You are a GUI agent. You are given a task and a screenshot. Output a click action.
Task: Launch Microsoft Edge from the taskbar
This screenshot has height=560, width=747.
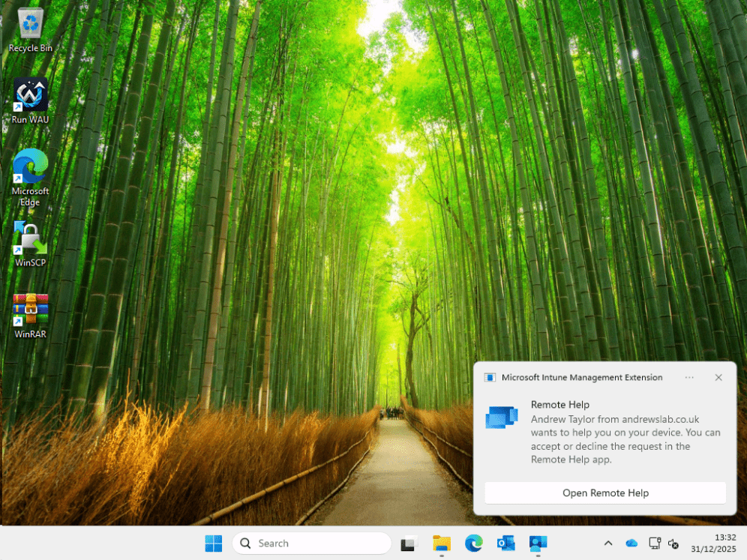[473, 543]
